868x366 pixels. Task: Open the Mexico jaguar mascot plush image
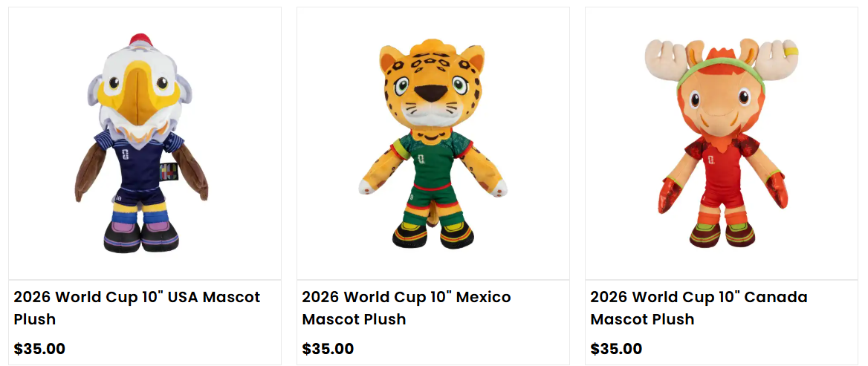click(x=433, y=143)
